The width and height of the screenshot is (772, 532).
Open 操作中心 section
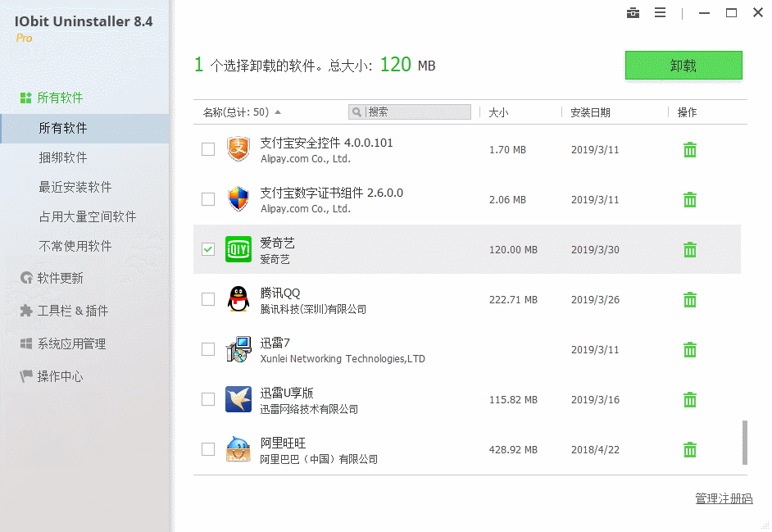point(60,376)
